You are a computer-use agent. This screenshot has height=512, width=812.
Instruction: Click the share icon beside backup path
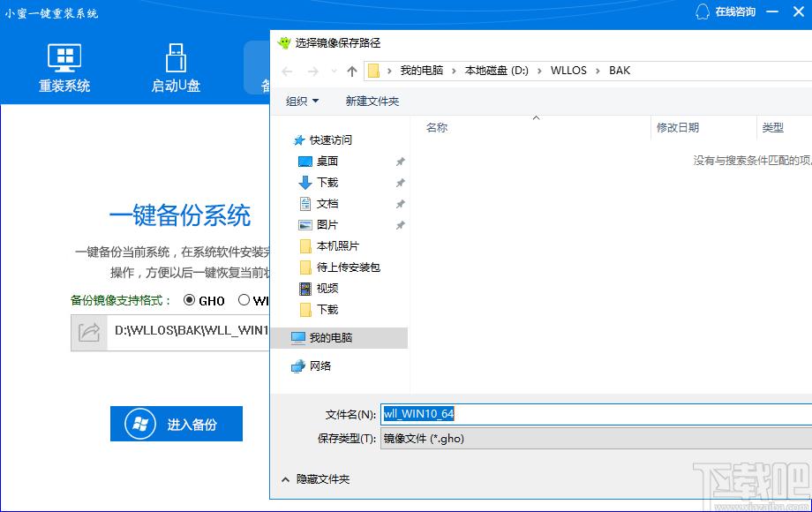click(x=89, y=333)
